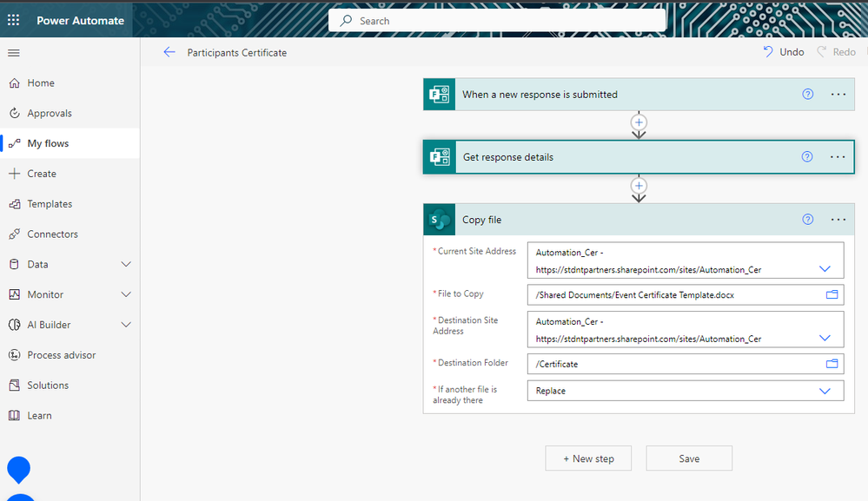Click the Undo arrow icon
This screenshot has width=868, height=501.
coord(768,52)
